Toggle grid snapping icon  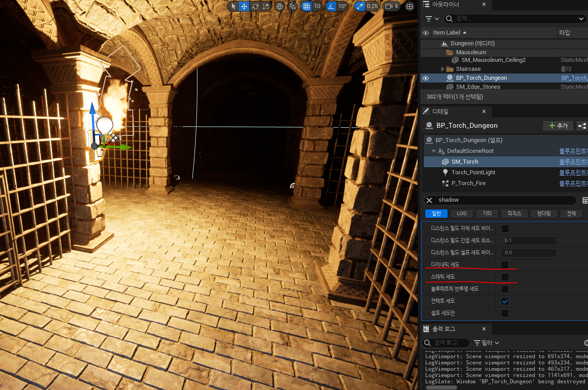pyautogui.click(x=306, y=6)
